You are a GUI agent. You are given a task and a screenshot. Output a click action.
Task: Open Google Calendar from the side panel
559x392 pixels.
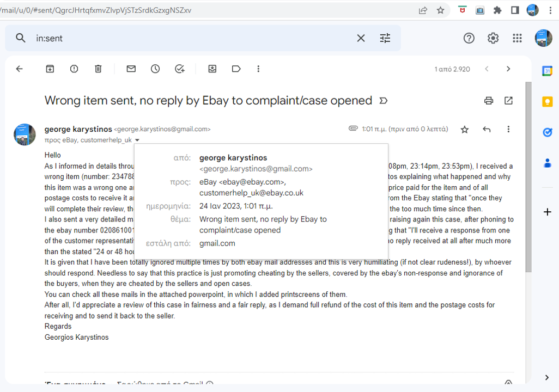tap(547, 71)
